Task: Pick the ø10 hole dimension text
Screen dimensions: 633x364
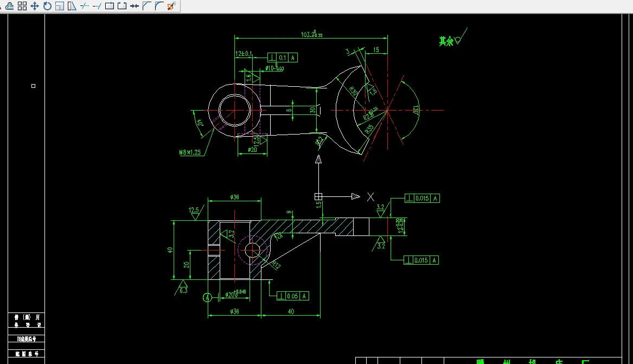Action: [274, 67]
